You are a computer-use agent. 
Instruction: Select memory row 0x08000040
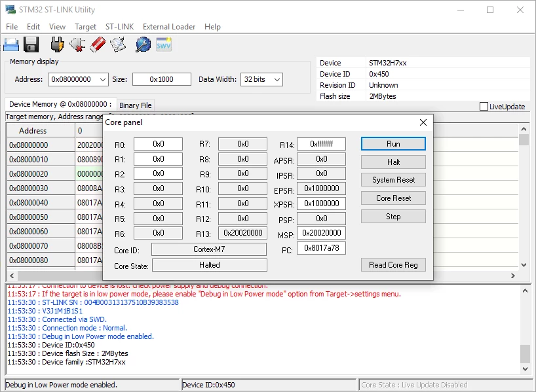coord(41,203)
